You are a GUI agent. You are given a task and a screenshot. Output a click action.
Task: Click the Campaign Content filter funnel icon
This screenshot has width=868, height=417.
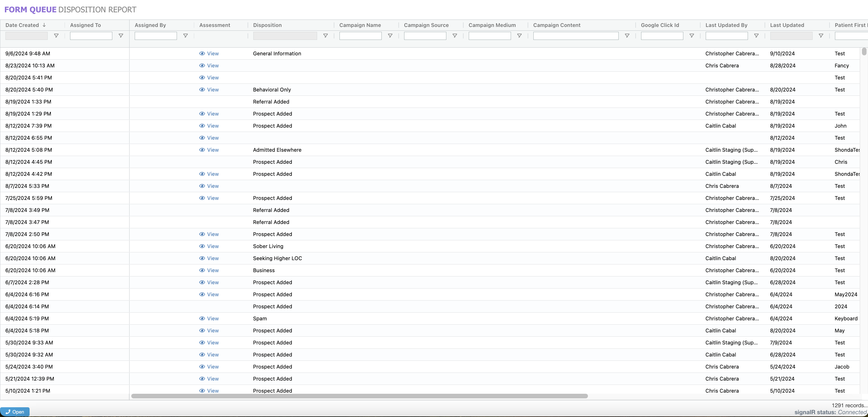(x=627, y=36)
